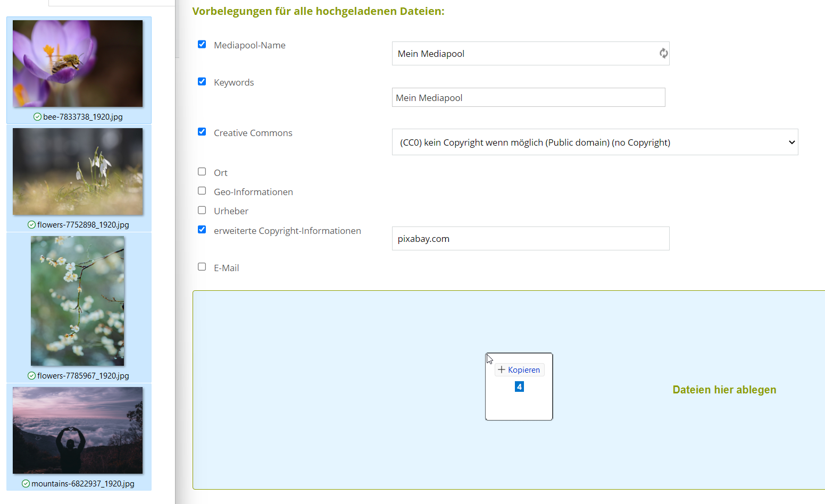Uncheck the Mediapool-Name checkbox
Screen dimensions: 825x504
(202, 44)
